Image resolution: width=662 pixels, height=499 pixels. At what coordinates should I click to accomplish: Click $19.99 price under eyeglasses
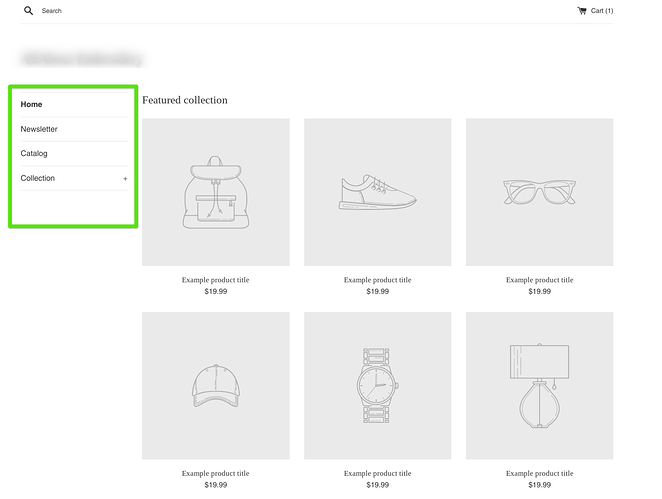540,291
